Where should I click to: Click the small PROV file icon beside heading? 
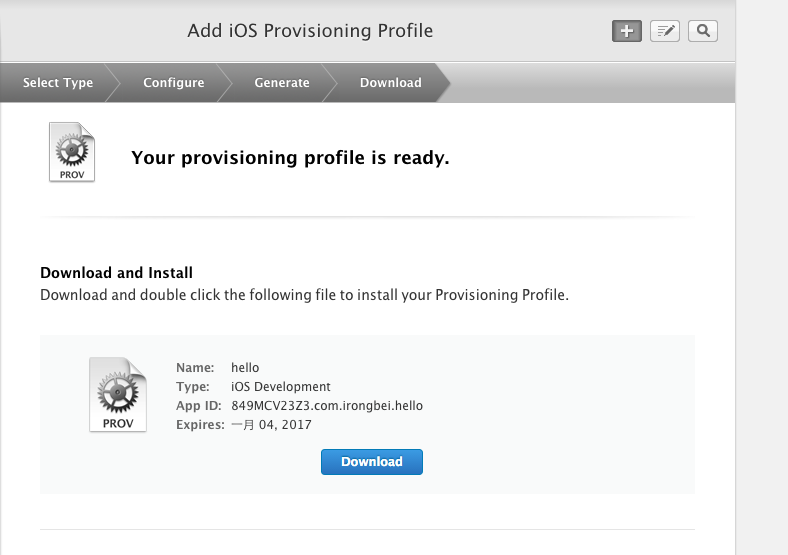(72, 152)
